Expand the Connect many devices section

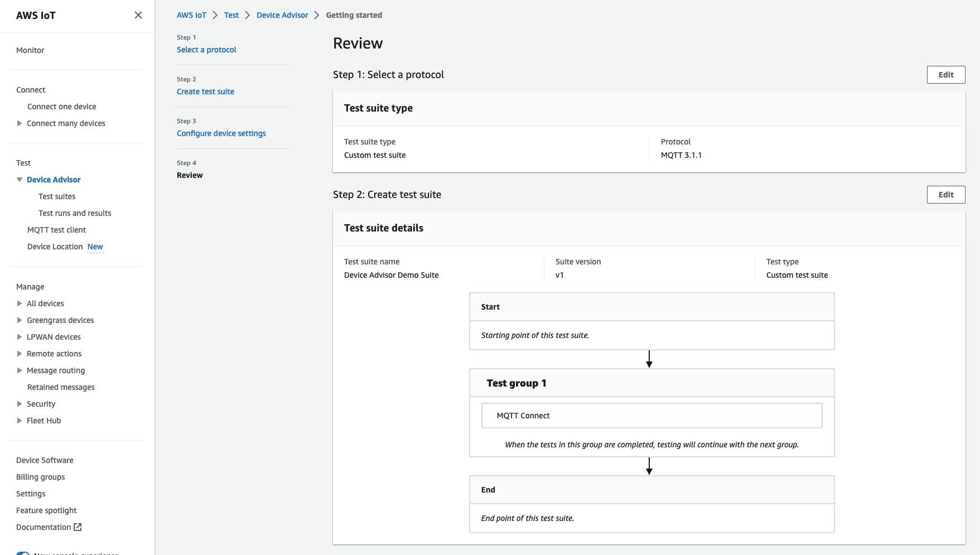pos(20,123)
